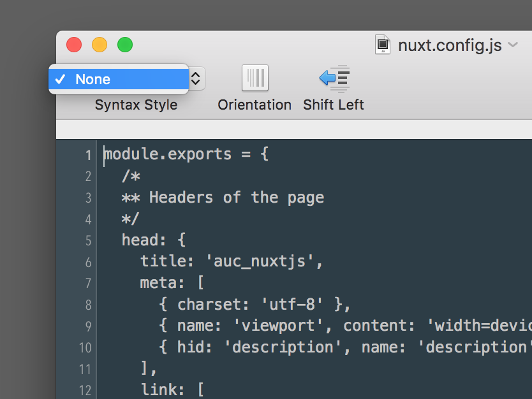Click the Syntax Style label
The width and height of the screenshot is (532, 399).
coord(136,105)
